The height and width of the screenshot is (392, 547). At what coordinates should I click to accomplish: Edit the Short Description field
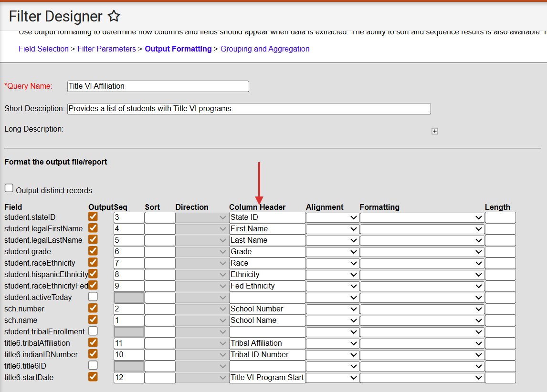pyautogui.click(x=249, y=109)
